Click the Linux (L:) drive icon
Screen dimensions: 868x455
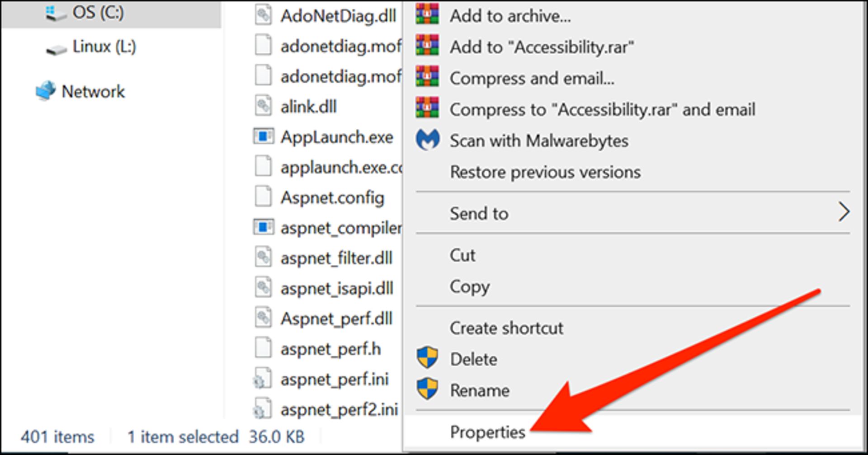[57, 48]
